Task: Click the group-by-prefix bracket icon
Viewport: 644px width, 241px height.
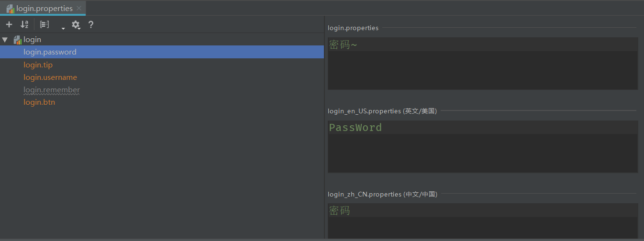Action: click(44, 24)
